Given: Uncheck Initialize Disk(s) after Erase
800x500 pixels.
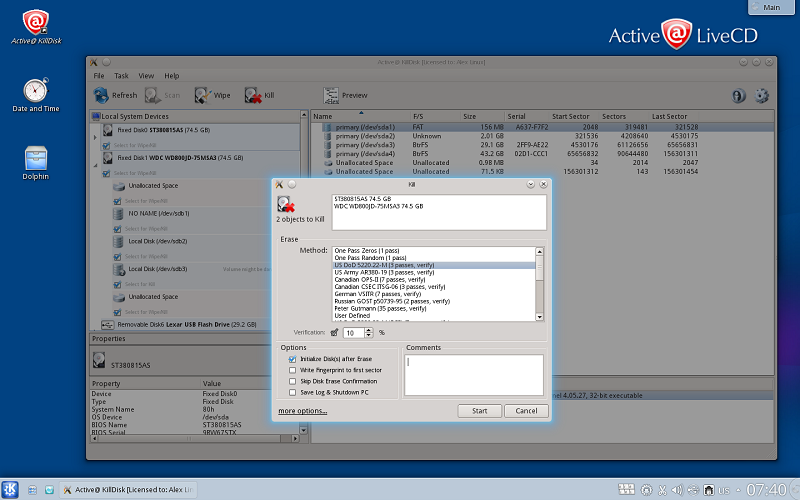Looking at the screenshot, I should (x=292, y=359).
